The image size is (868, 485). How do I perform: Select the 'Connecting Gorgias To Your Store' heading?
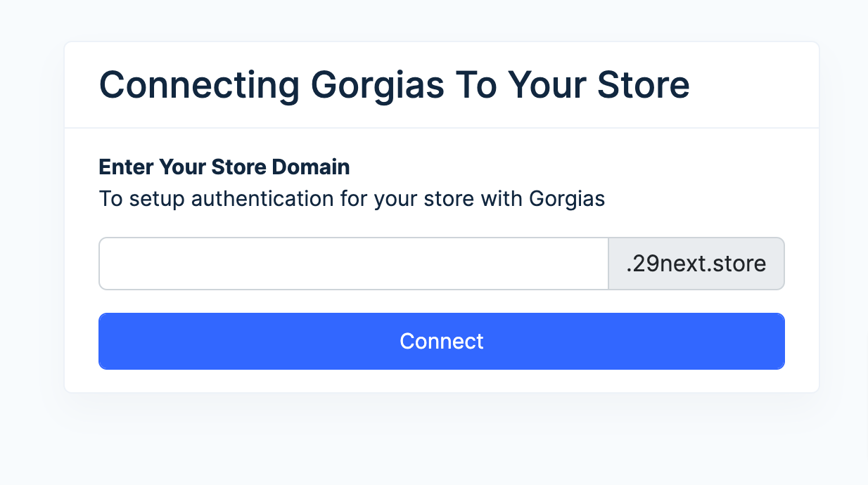tap(394, 85)
